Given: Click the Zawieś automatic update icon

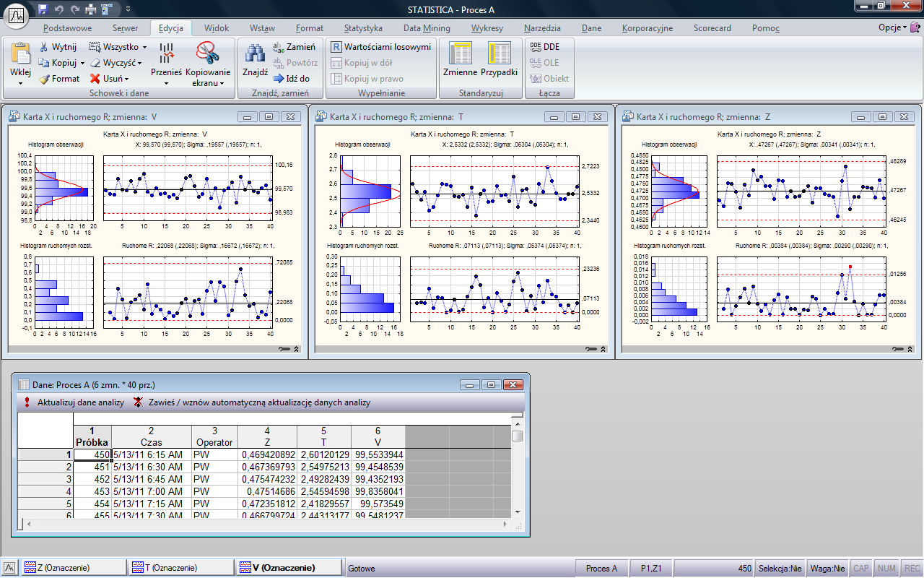Looking at the screenshot, I should (x=139, y=402).
